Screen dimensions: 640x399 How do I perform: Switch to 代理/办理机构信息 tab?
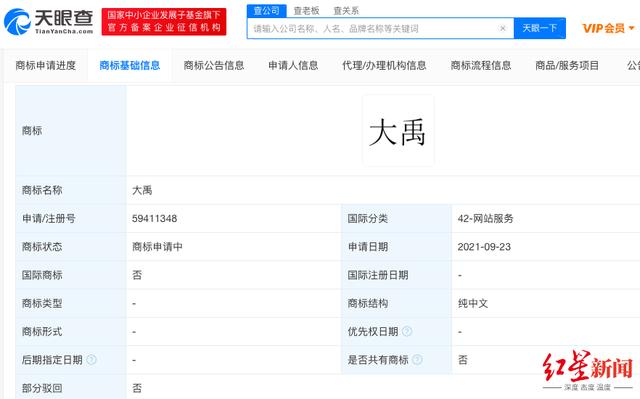point(384,65)
